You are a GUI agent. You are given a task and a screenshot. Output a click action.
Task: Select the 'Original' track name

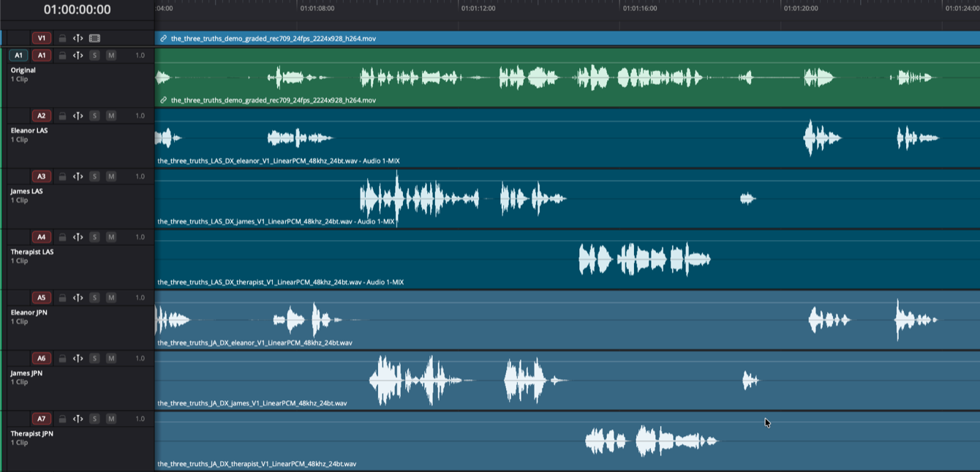[23, 70]
